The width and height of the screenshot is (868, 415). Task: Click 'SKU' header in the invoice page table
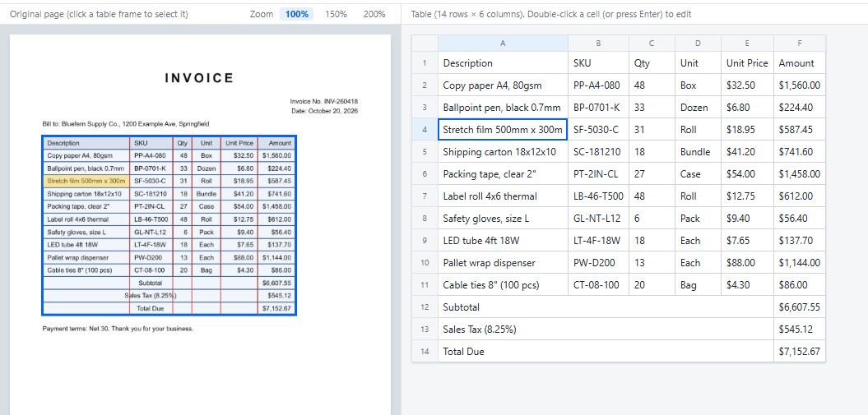(x=151, y=142)
